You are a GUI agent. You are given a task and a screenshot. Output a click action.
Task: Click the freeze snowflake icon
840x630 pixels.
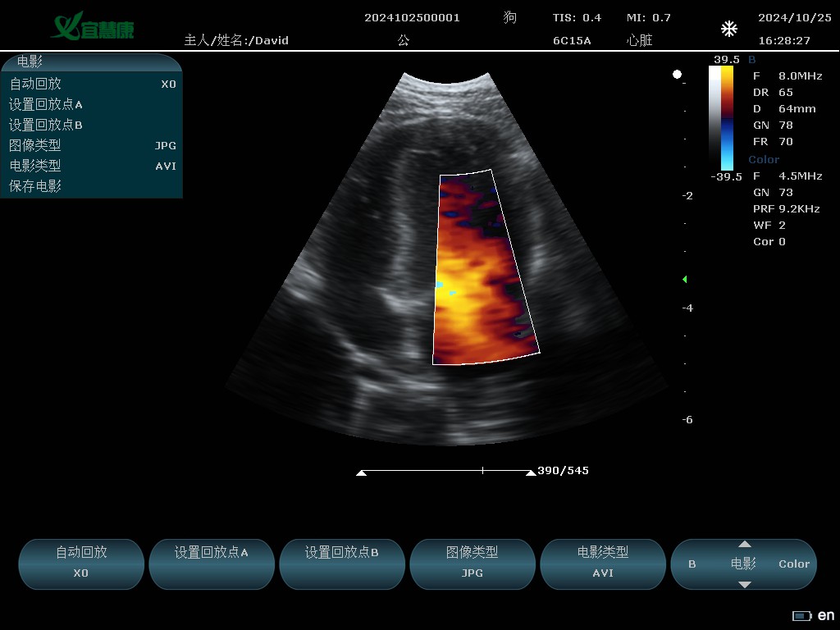pos(728,30)
